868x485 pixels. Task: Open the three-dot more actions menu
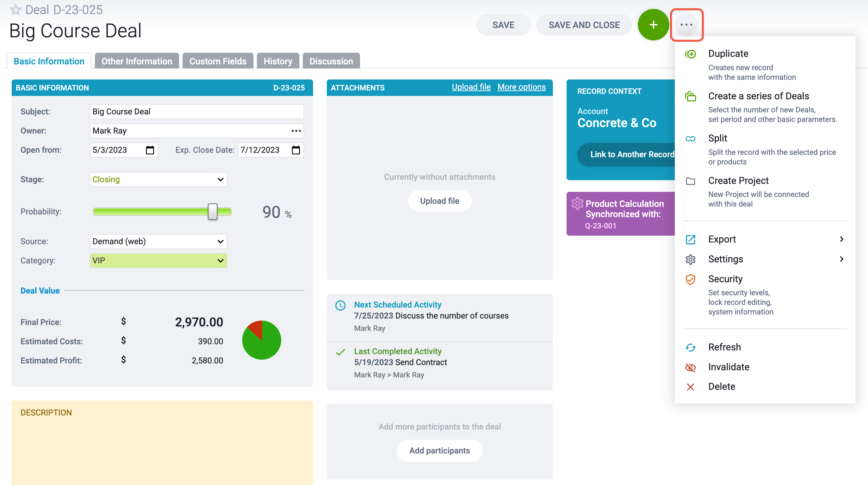pos(686,25)
